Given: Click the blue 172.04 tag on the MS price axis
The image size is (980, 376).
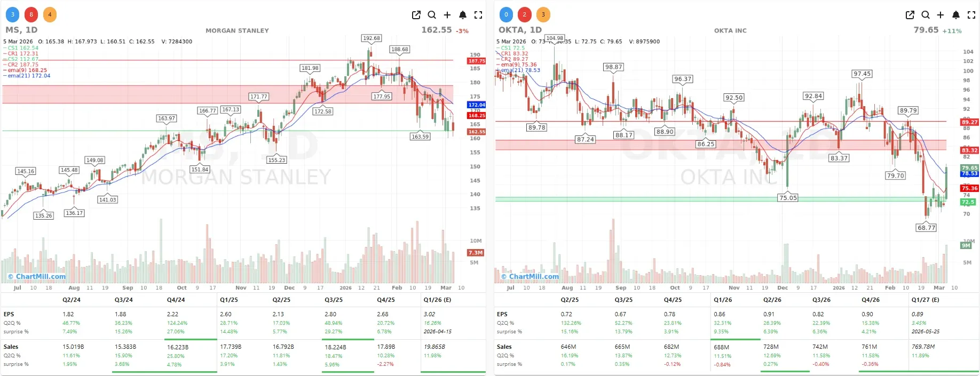Looking at the screenshot, I should 477,105.
